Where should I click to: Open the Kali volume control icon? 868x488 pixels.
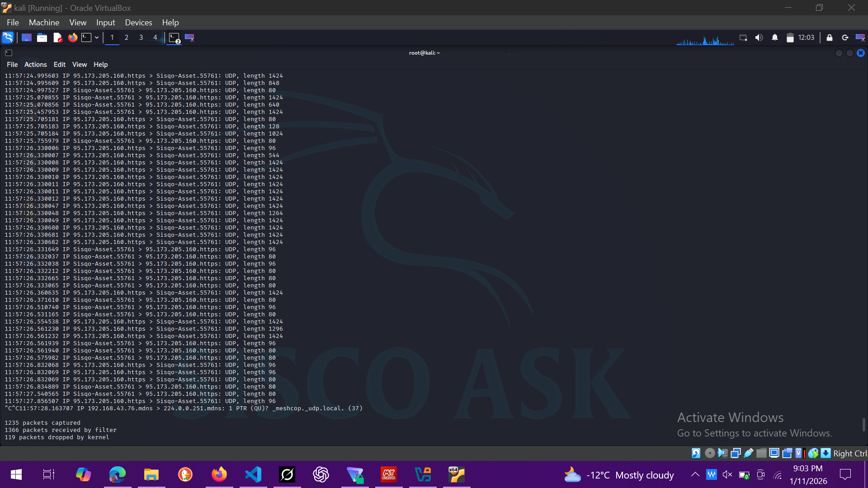[759, 38]
